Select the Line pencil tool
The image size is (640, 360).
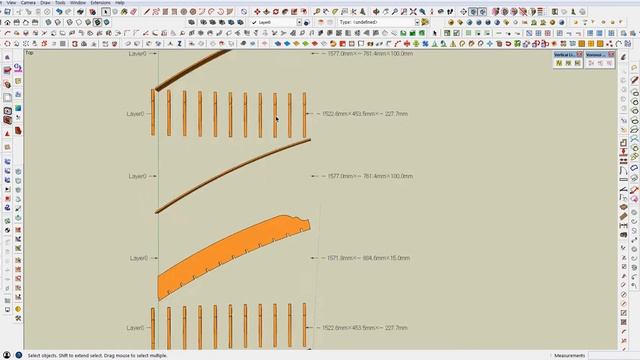click(x=147, y=12)
